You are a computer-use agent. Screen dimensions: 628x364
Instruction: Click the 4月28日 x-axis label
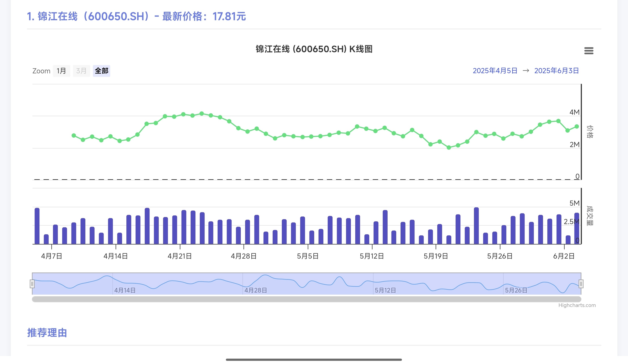tap(244, 256)
